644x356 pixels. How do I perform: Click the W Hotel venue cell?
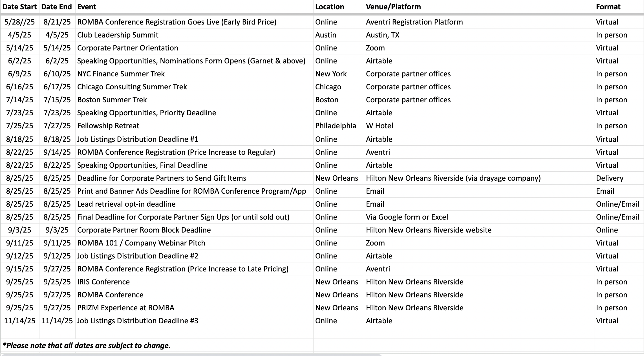pos(479,126)
